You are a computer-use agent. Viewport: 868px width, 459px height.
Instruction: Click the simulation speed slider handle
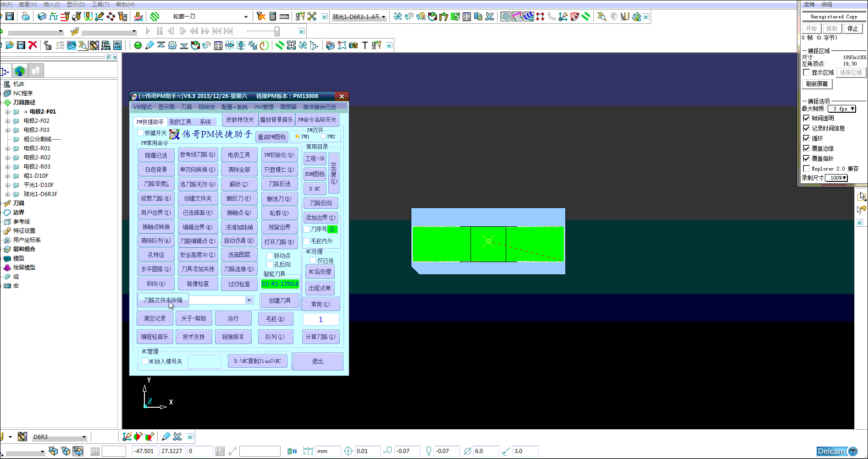point(277,31)
